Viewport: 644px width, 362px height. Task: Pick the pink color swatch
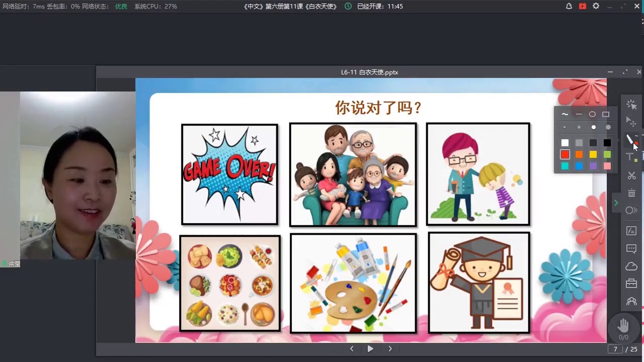[x=607, y=166]
